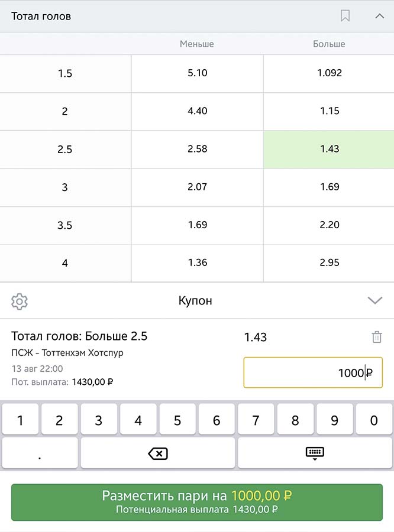This screenshot has width=394, height=532.
Task: Select the Больше 1.43 odds cell
Action: pyautogui.click(x=329, y=150)
